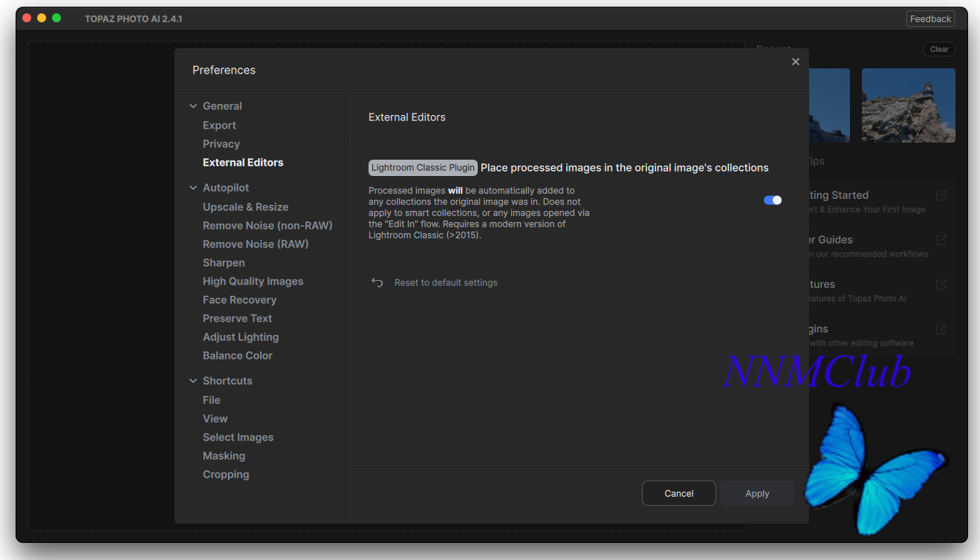The height and width of the screenshot is (560, 980).
Task: Open File shortcuts page
Action: [211, 400]
